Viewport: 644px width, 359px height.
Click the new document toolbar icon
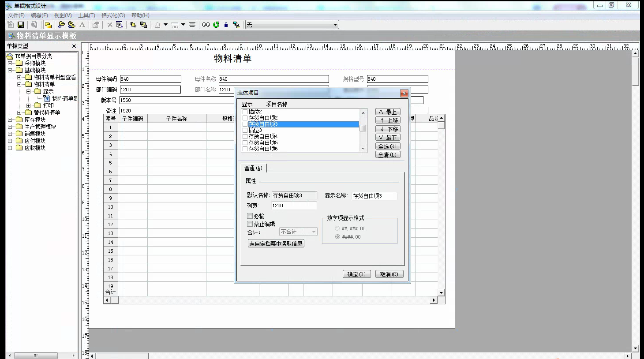[11, 25]
